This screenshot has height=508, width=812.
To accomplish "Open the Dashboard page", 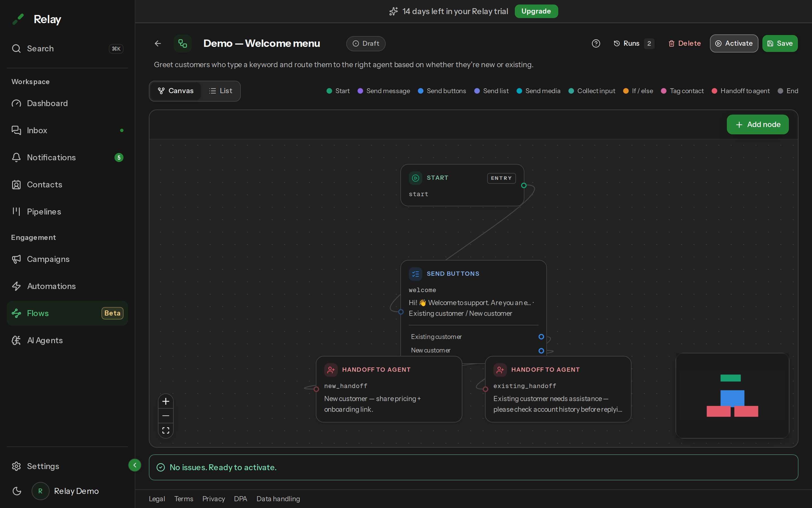I will pyautogui.click(x=67, y=103).
